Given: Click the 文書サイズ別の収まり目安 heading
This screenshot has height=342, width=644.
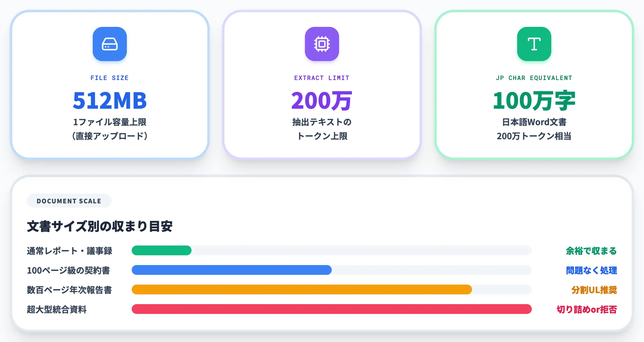Looking at the screenshot, I should [100, 226].
